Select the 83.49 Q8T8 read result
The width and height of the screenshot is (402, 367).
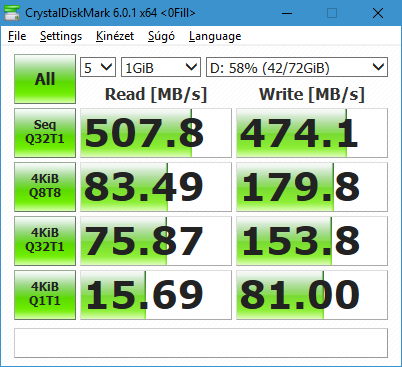156,187
